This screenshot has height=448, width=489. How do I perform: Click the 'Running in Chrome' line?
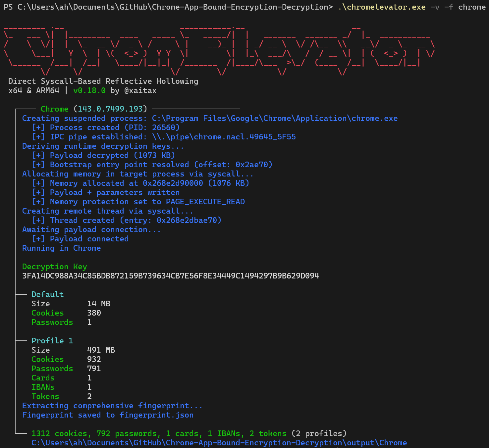[62, 248]
